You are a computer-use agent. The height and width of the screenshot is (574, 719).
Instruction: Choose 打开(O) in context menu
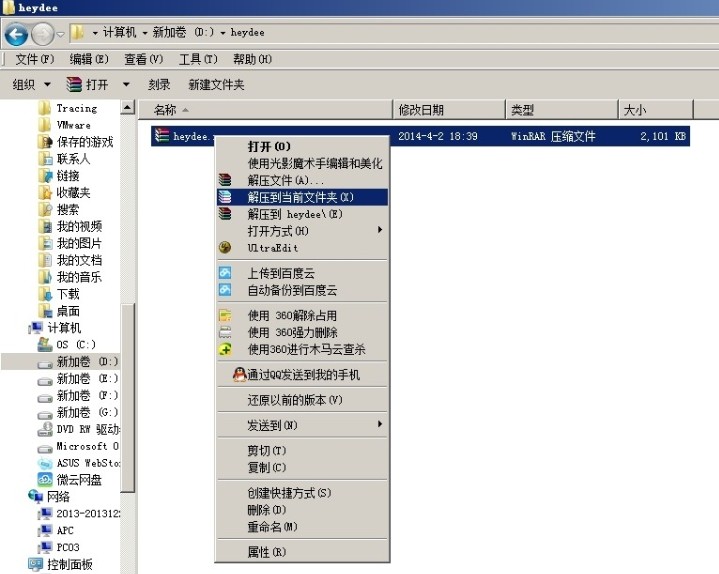coord(303,146)
